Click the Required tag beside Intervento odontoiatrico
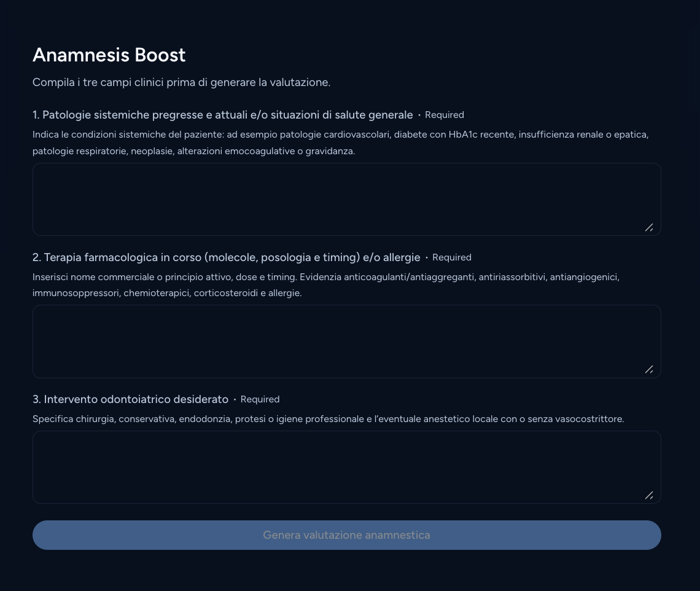The width and height of the screenshot is (700, 591). pyautogui.click(x=260, y=399)
